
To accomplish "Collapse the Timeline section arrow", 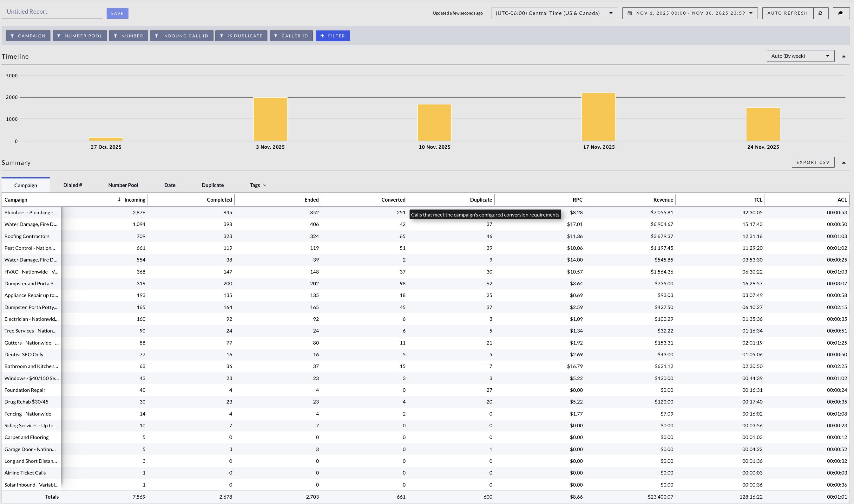I will (x=844, y=56).
